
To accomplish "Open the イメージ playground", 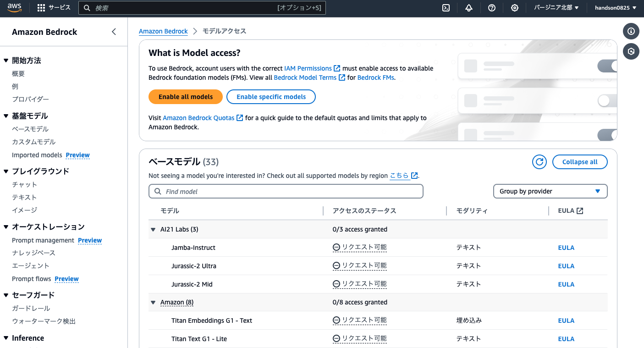I will pos(25,210).
